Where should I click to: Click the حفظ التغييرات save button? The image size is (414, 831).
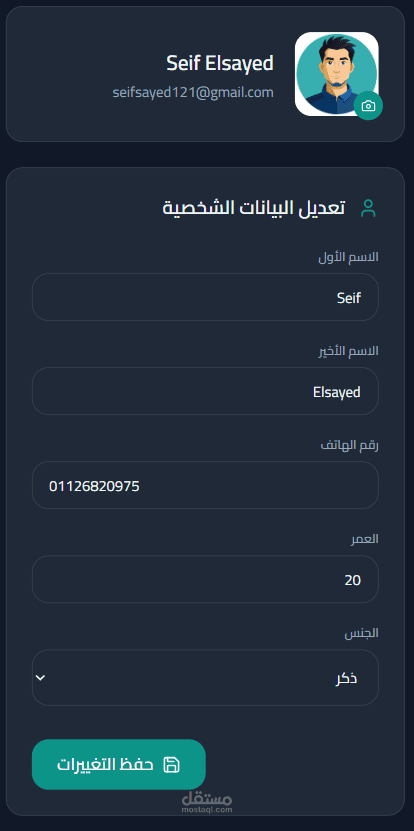coord(119,764)
